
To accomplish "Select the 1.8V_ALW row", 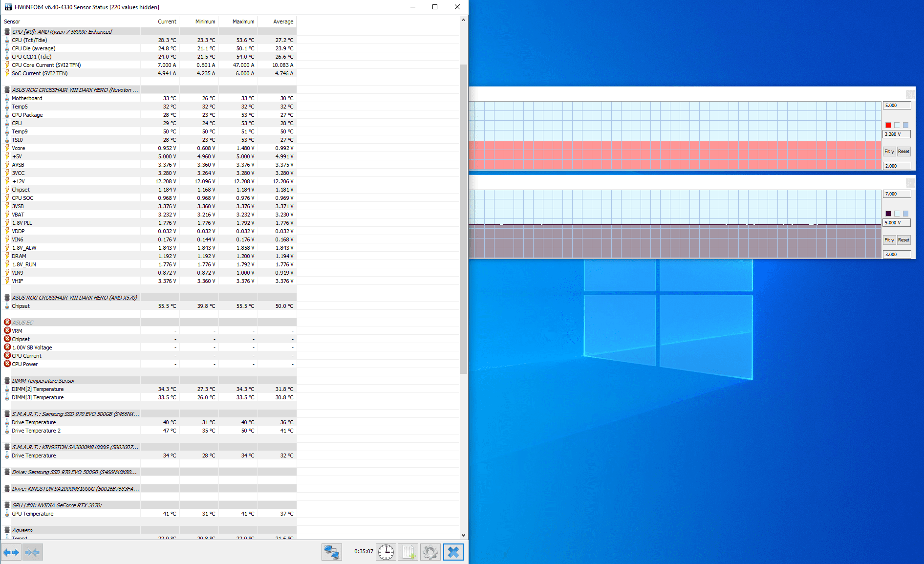I will [x=150, y=248].
